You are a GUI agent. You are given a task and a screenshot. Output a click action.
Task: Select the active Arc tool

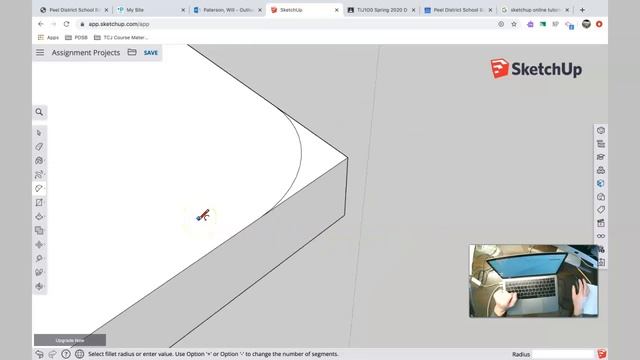click(39, 188)
